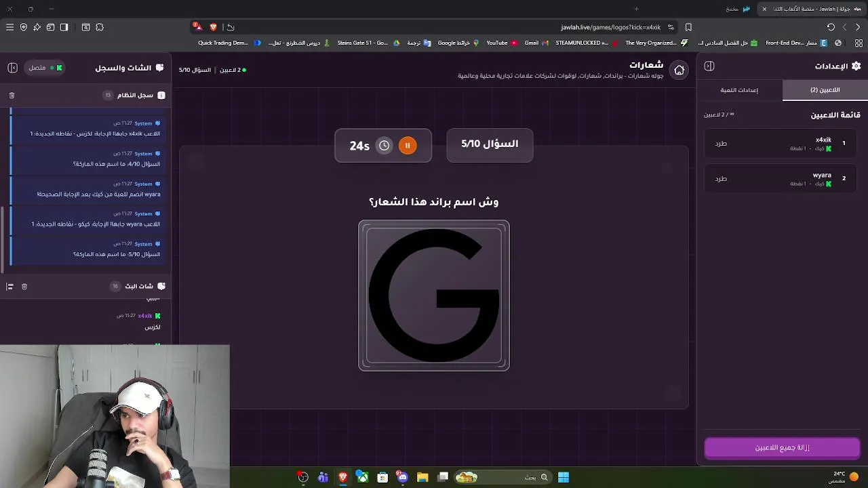This screenshot has height=488, width=868.
Task: Switch to the اللاعبين (2) tab
Action: [x=825, y=89]
